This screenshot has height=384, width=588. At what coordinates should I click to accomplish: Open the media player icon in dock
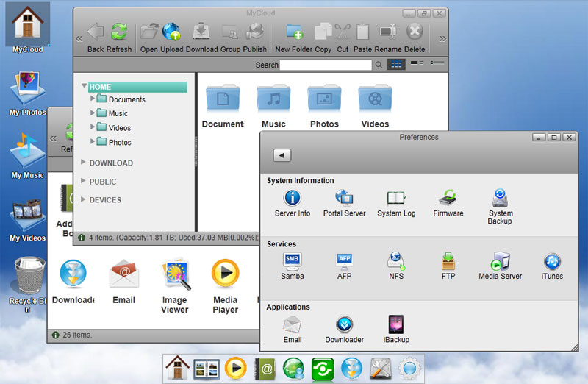(x=234, y=366)
